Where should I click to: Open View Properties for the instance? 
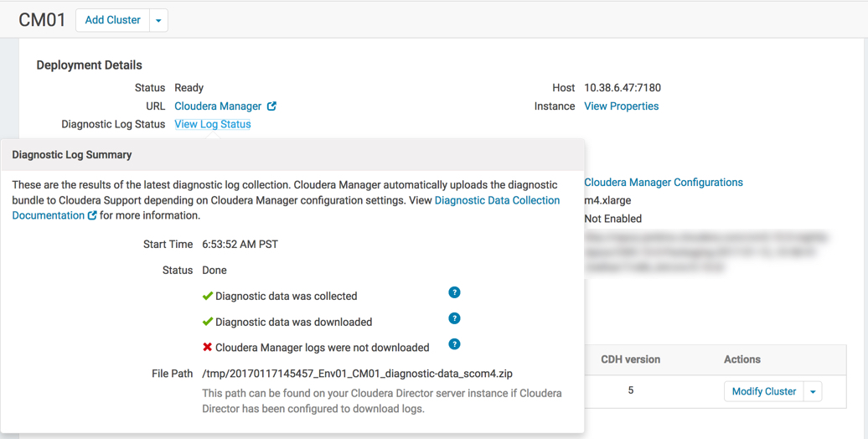click(621, 106)
